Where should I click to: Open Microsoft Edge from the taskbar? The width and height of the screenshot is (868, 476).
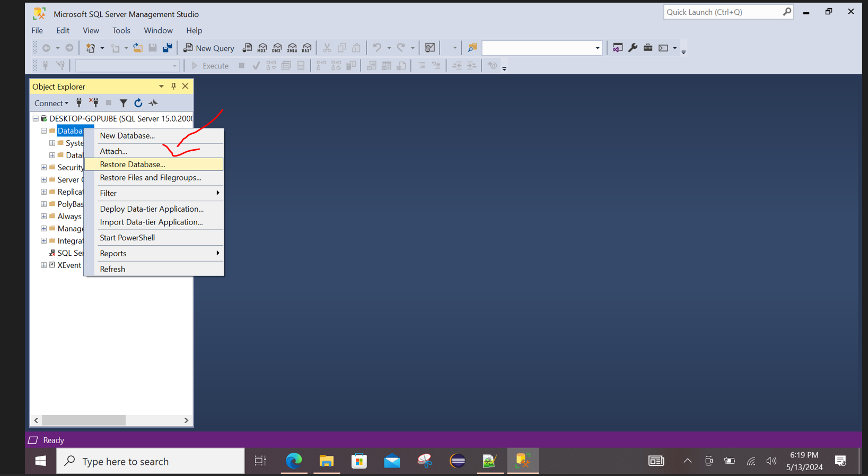pyautogui.click(x=294, y=461)
